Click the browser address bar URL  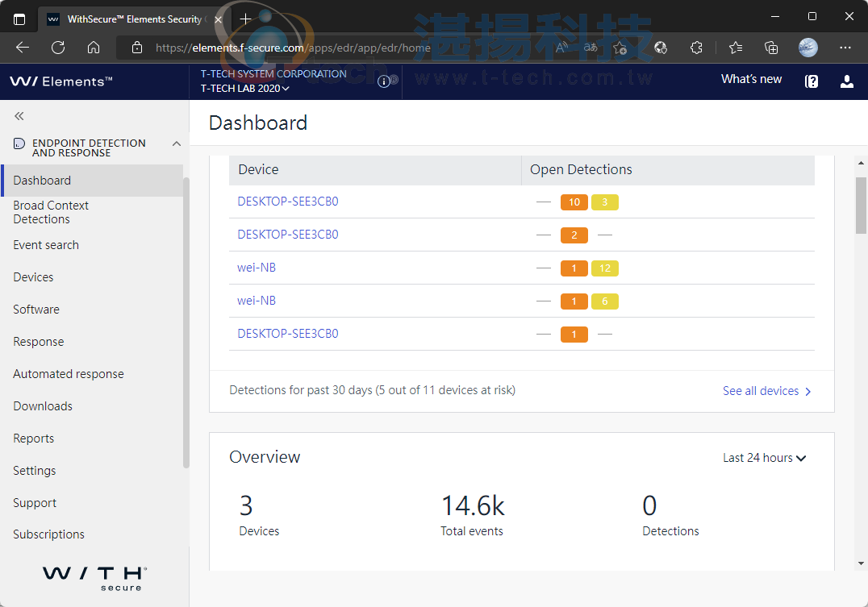(x=293, y=48)
